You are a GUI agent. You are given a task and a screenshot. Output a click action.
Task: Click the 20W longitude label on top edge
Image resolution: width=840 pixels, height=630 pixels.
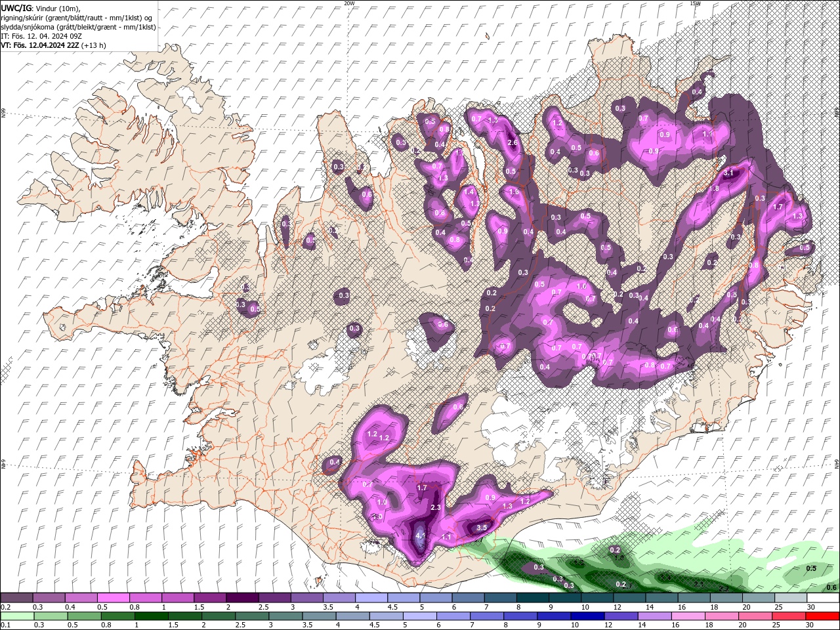[349, 3]
